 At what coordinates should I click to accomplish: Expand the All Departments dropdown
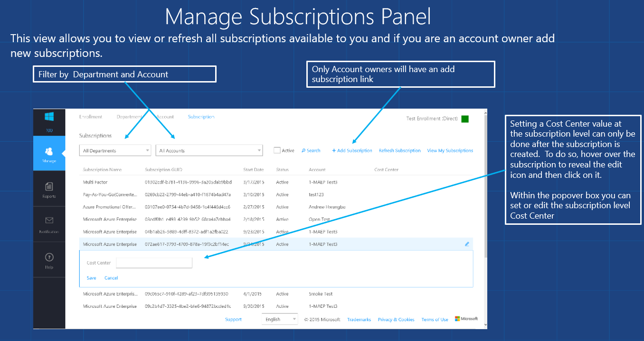tap(115, 150)
